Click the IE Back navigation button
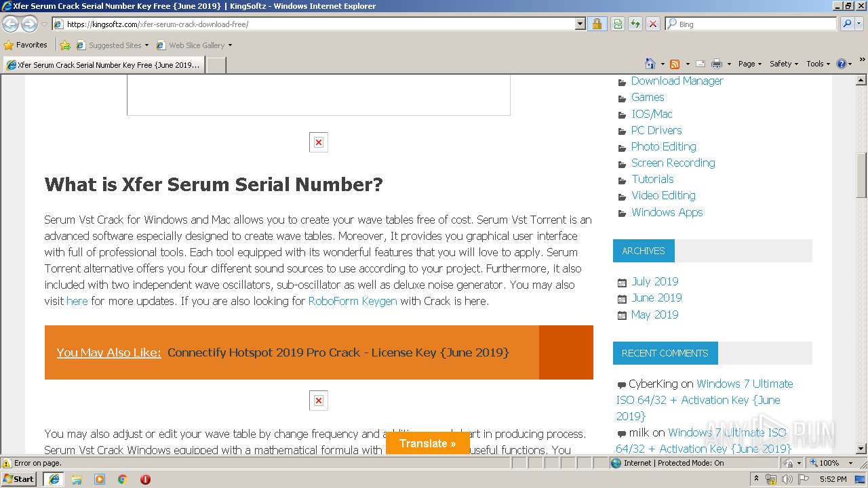The width and height of the screenshot is (868, 488). pos(11,24)
